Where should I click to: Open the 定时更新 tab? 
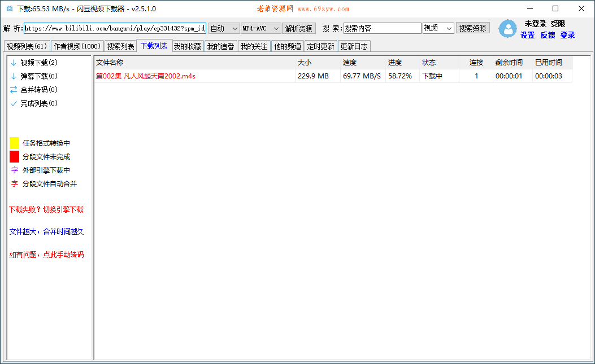320,46
